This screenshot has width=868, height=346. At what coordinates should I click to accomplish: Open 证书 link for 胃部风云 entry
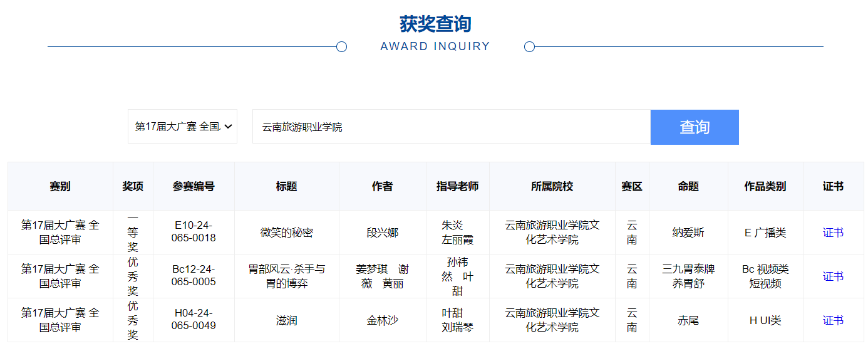[x=833, y=276]
